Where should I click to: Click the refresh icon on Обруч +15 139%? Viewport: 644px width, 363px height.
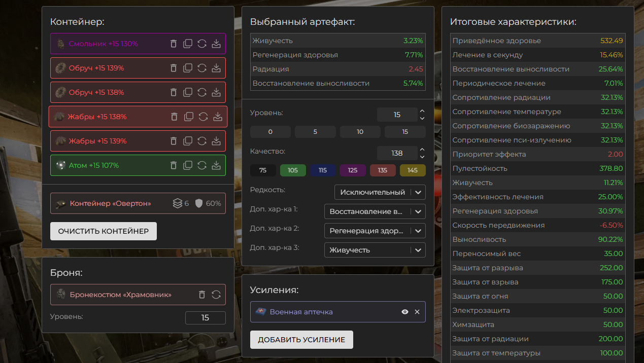coord(202,68)
